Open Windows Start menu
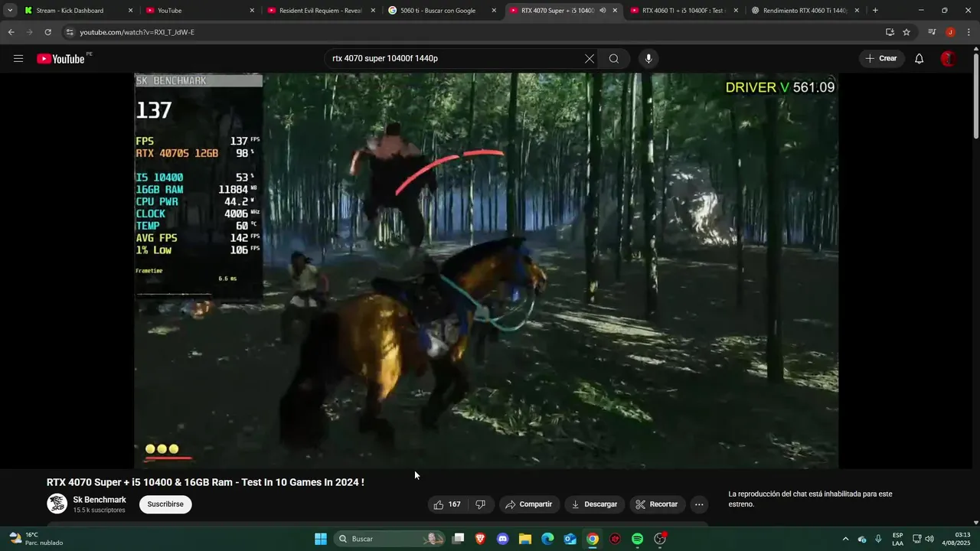This screenshot has height=551, width=980. tap(321, 539)
